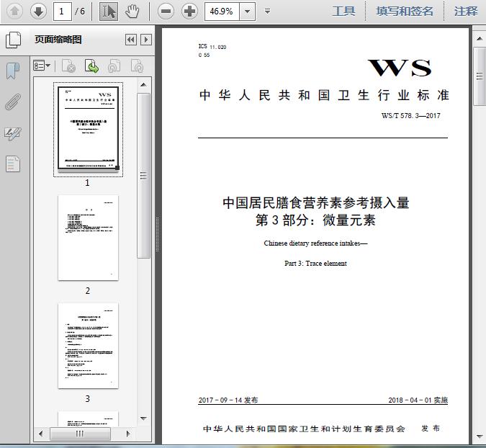
Task: Select page 2 thumbnail
Action: 88,238
